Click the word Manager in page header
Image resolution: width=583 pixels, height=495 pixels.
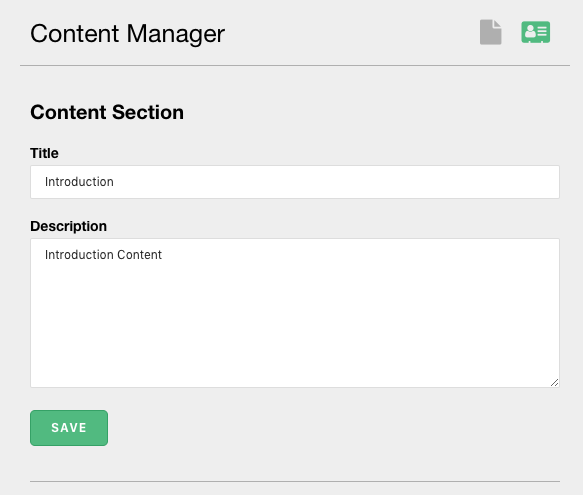pos(175,34)
